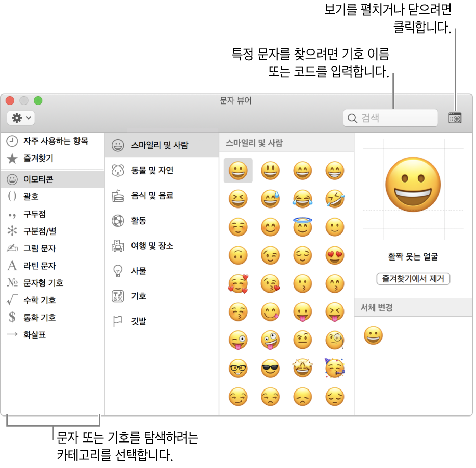Open 사물 subcategory

[162, 271]
